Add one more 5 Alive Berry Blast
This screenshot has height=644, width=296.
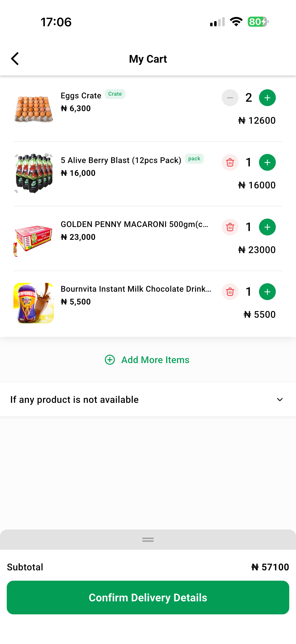267,163
